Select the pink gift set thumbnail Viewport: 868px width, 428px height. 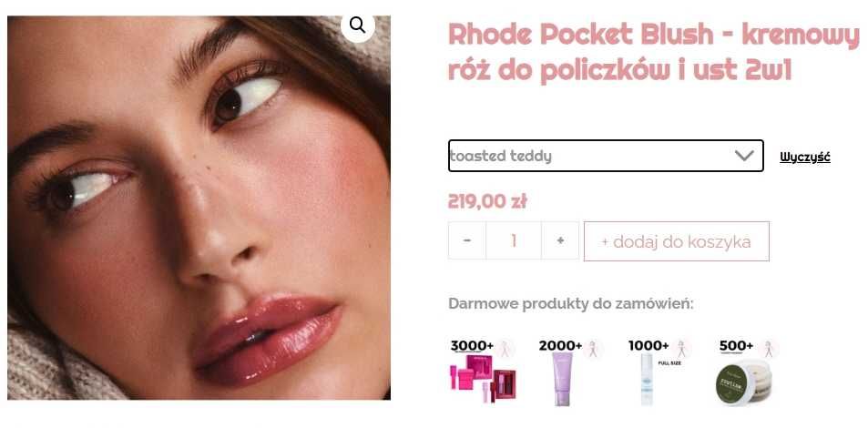[x=482, y=378]
